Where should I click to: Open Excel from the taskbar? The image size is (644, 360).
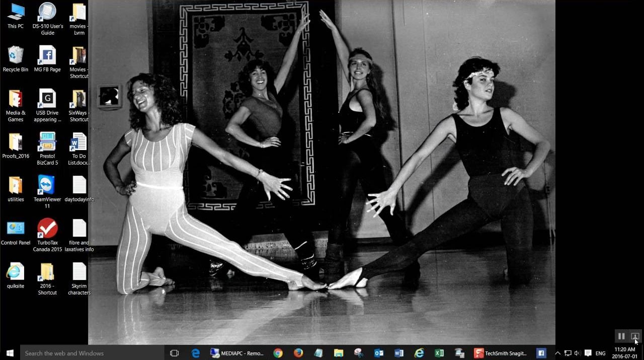click(439, 353)
